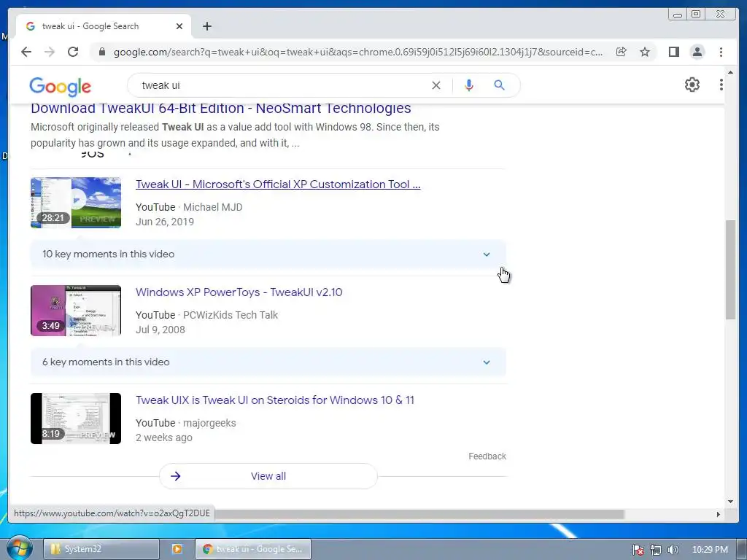View site information via lock icon
The width and height of the screenshot is (747, 560).
point(101,52)
